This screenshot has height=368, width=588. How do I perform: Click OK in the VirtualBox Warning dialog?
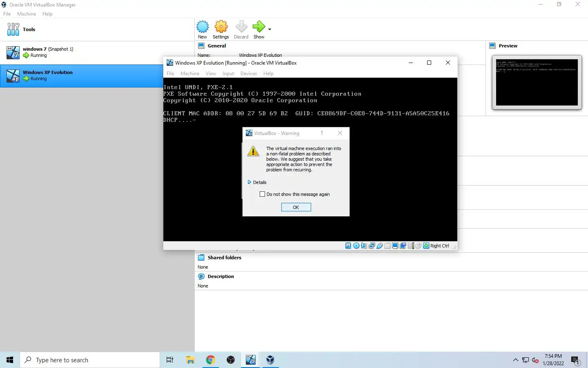(x=296, y=207)
